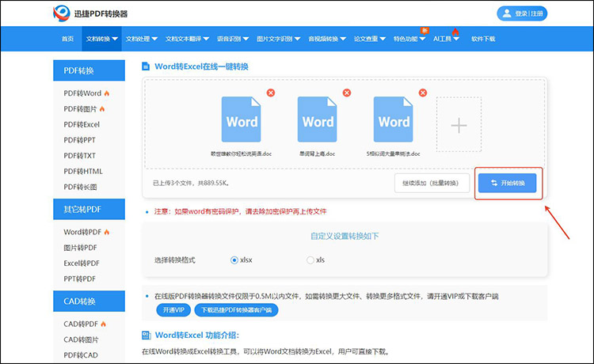
Task: Open PDF转CAD in sidebar
Action: pyautogui.click(x=81, y=355)
